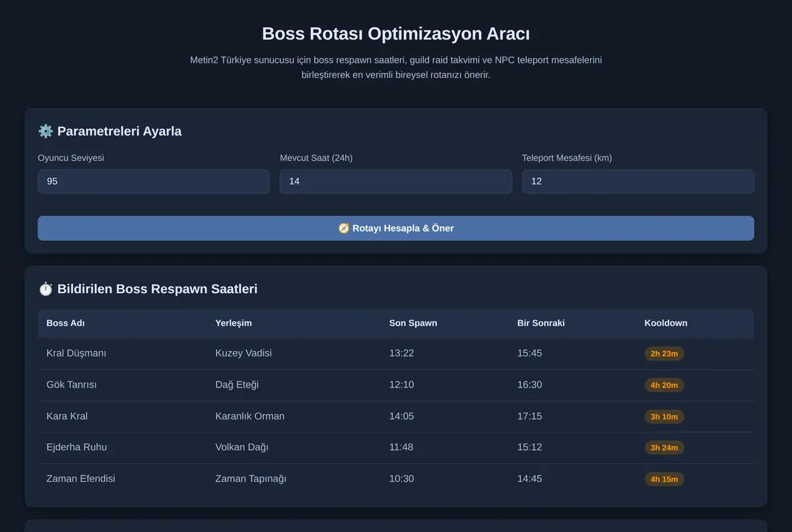Click the 4h 20m cooldown badge
The image size is (792, 532).
(x=664, y=385)
